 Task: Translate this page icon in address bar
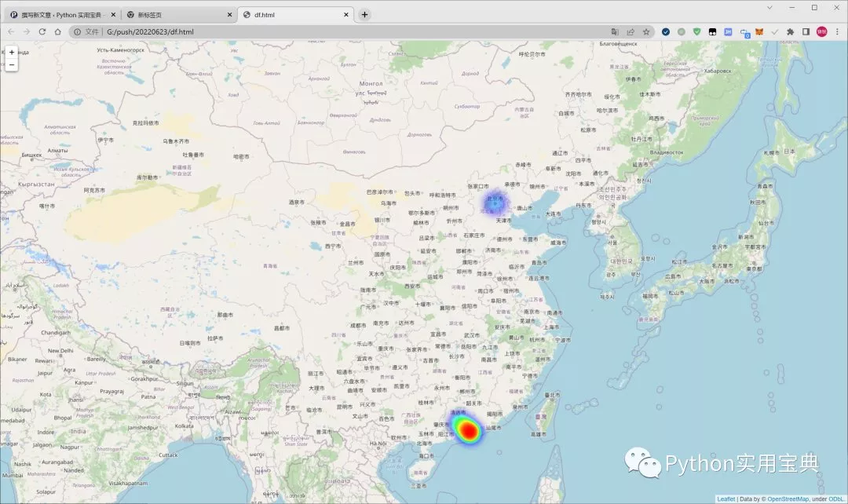click(x=615, y=32)
